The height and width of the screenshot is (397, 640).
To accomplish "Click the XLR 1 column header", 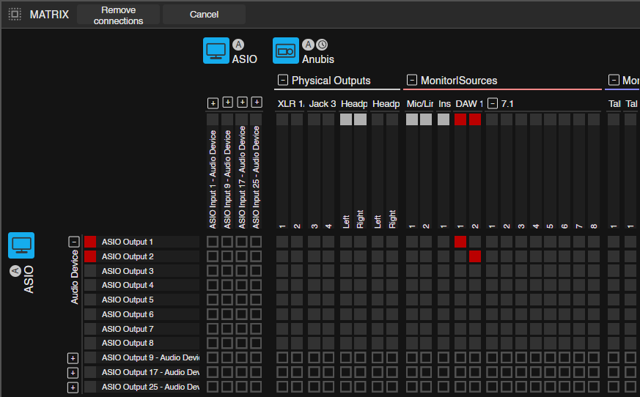I will pos(291,104).
